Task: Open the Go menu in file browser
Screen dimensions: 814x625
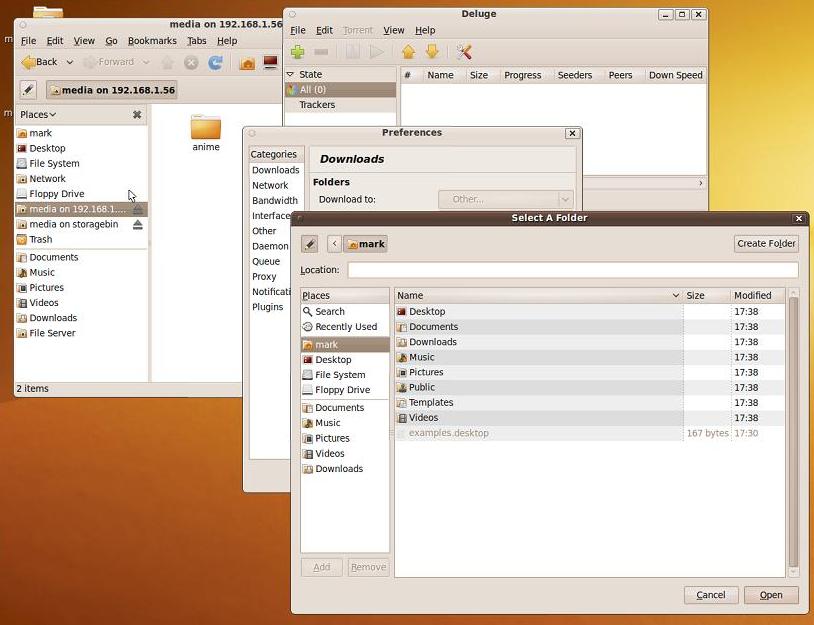Action: point(111,41)
